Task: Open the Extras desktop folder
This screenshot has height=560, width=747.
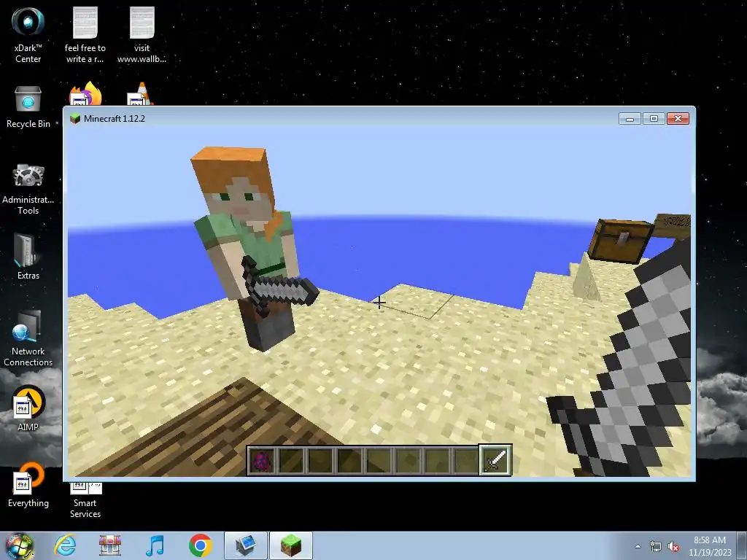Action: click(28, 256)
